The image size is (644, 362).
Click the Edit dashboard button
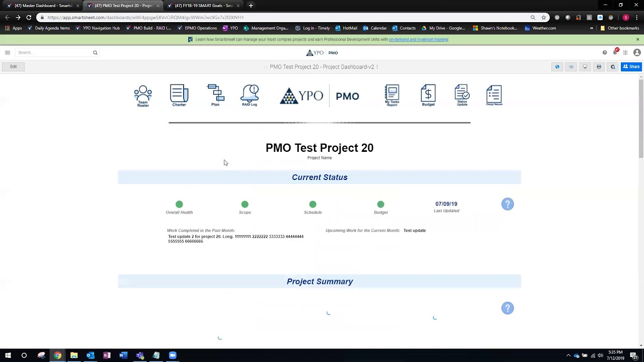(14, 66)
